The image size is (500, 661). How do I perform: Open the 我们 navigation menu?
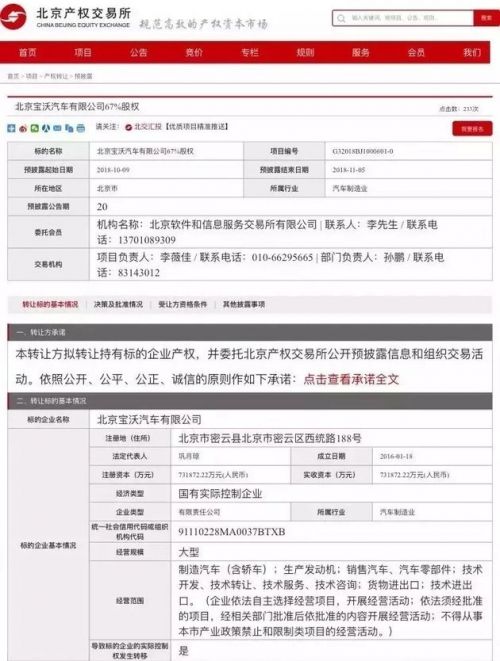click(472, 52)
